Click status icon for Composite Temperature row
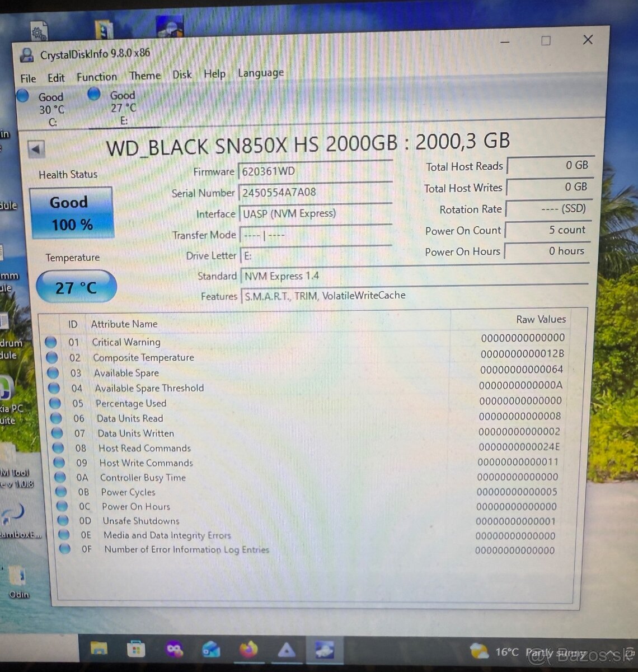 coord(52,357)
